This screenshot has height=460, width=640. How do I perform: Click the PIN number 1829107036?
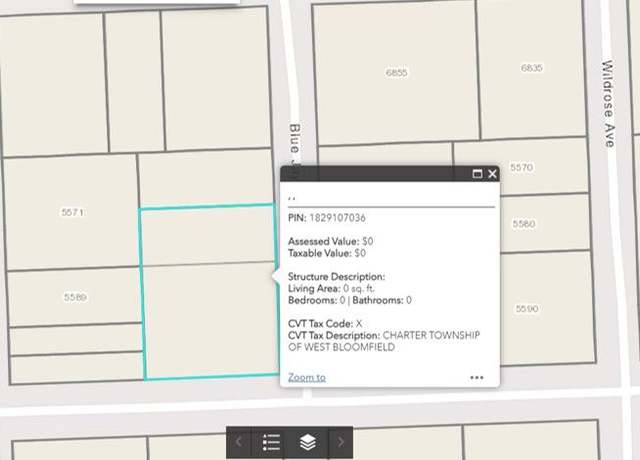337,218
